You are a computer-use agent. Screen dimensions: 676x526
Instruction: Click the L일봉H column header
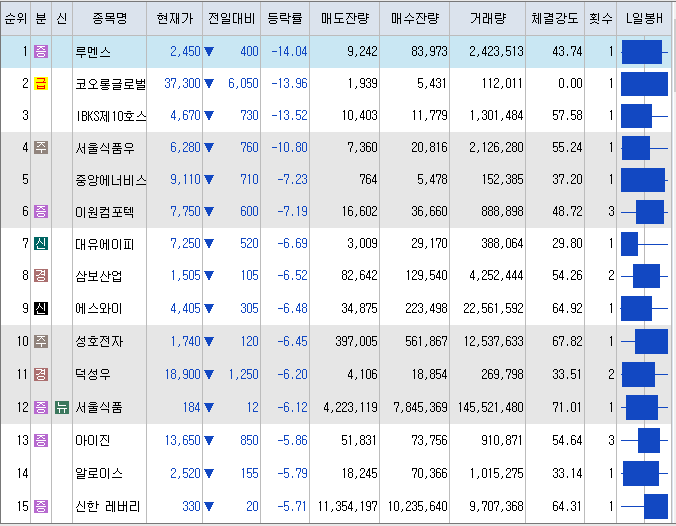tap(644, 19)
